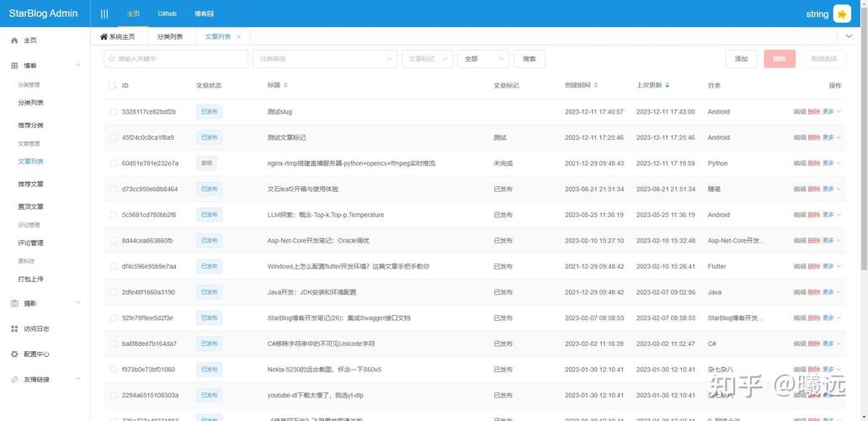868x421 pixels.
Task: Open 置顶文章 in the sidebar
Action: click(30, 206)
